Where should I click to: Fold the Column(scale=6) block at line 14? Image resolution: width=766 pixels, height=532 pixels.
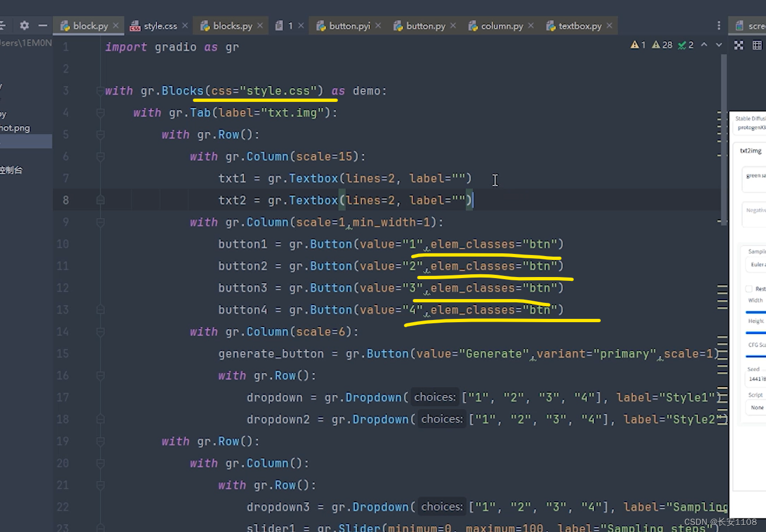pyautogui.click(x=100, y=332)
